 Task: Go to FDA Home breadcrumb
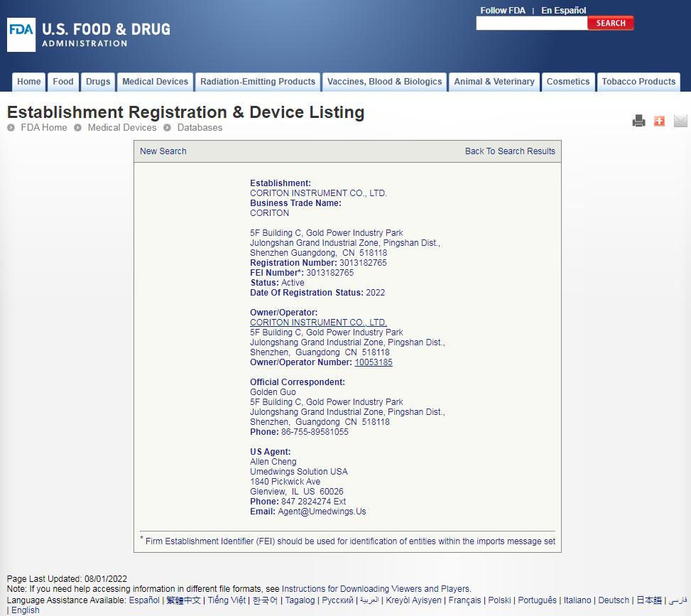coord(43,127)
